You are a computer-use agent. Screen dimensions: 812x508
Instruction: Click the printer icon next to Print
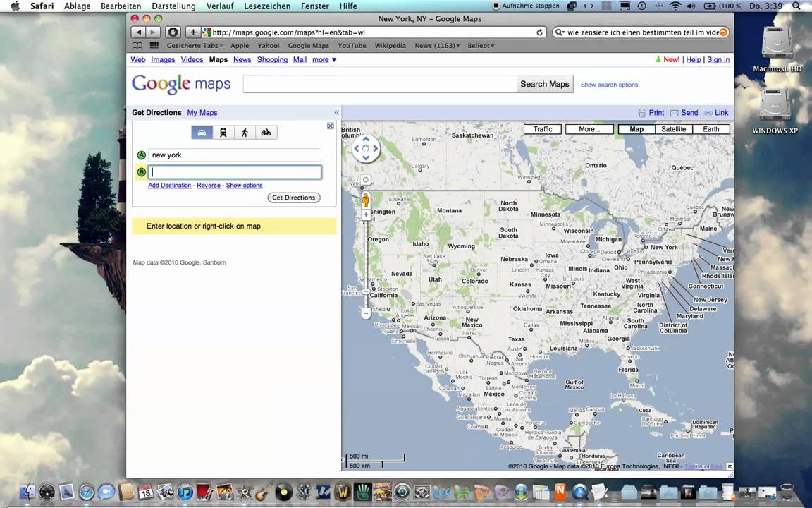(x=642, y=113)
